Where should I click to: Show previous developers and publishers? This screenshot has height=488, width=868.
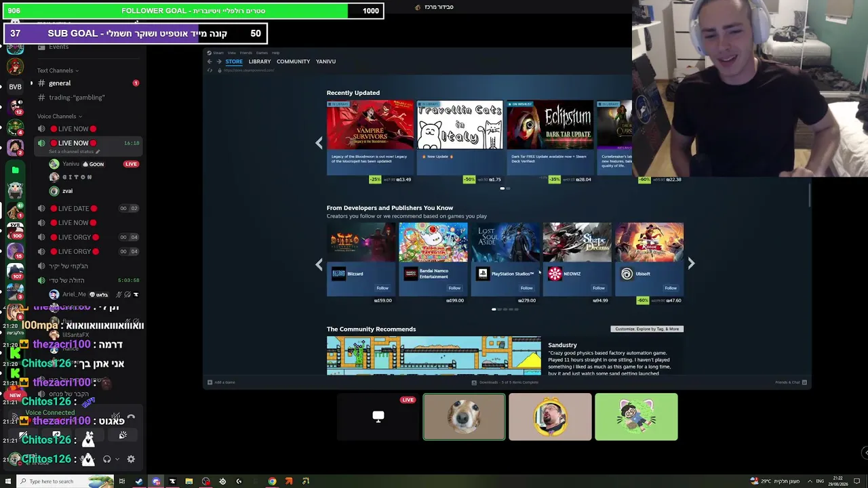319,264
